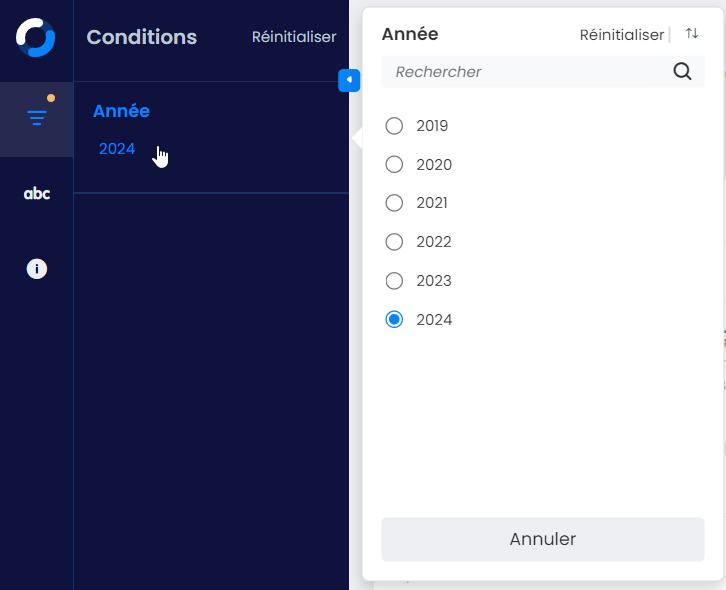The height and width of the screenshot is (590, 726).
Task: Click Réinitialiser in the Année popup
Action: point(621,35)
